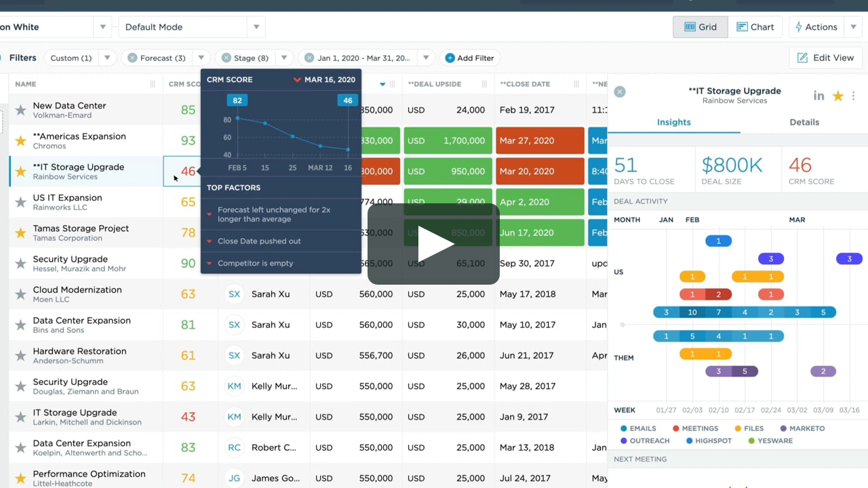Clear the Jan 1, 2020 date range filter
This screenshot has width=868, height=488.
click(309, 58)
